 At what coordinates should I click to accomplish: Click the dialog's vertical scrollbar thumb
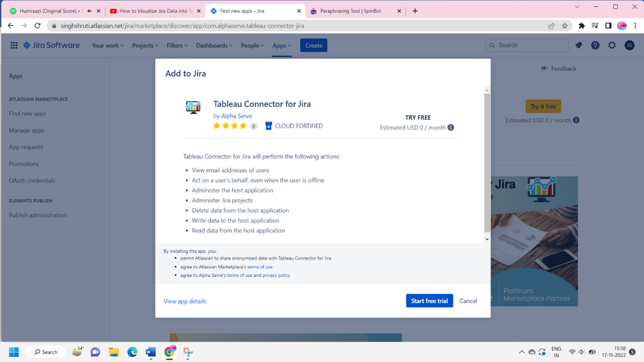(487, 163)
